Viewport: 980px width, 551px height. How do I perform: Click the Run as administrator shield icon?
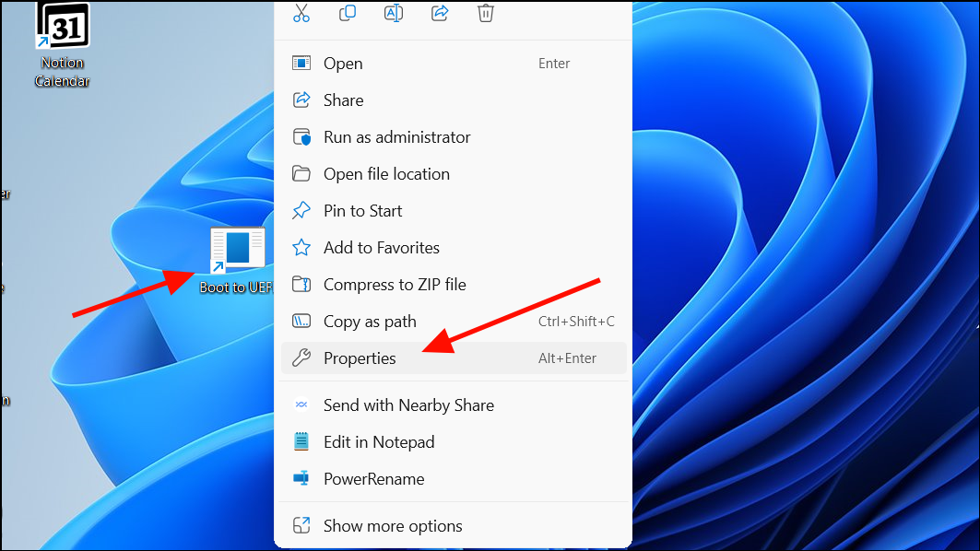point(301,136)
